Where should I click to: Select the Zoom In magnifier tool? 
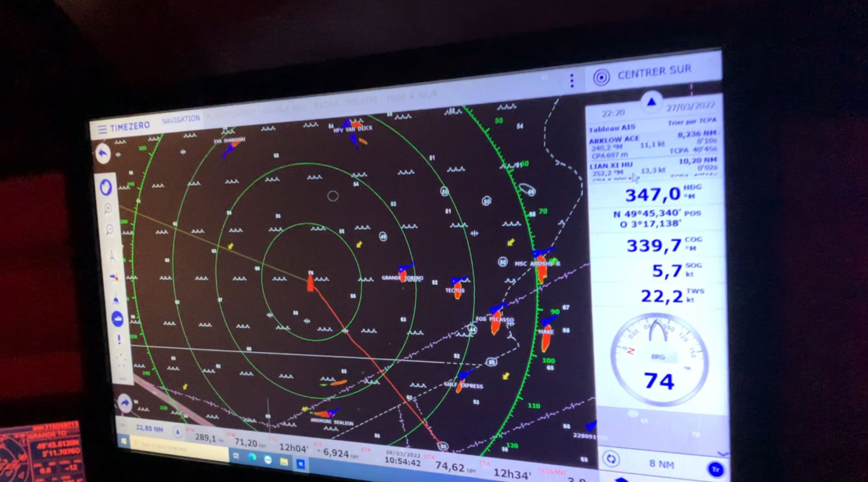[108, 208]
